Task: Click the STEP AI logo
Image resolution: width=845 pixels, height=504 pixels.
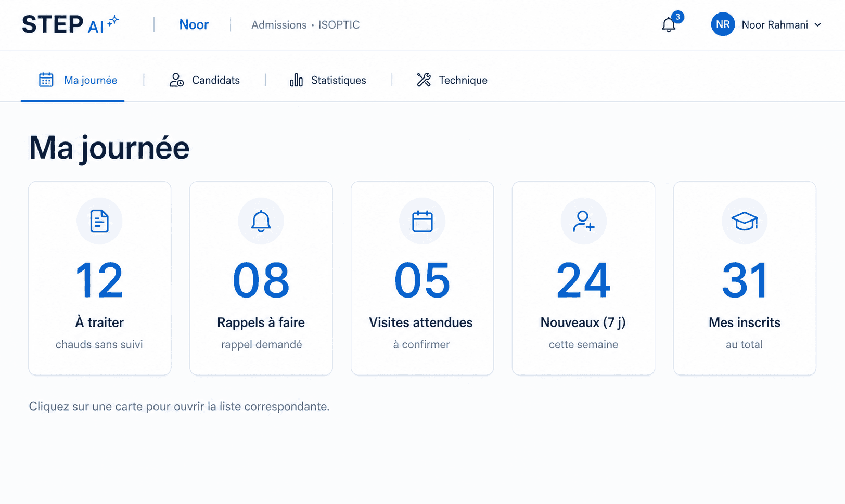Action: [70, 24]
